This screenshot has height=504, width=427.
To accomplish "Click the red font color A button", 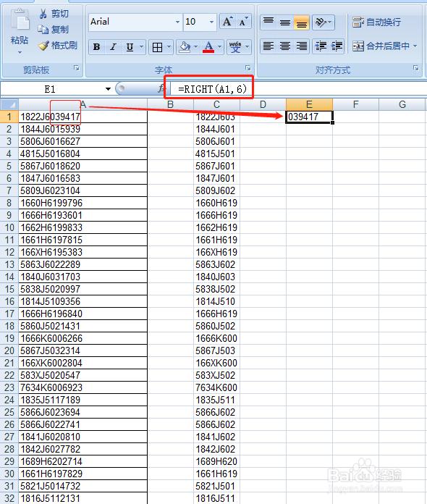I will click(208, 47).
